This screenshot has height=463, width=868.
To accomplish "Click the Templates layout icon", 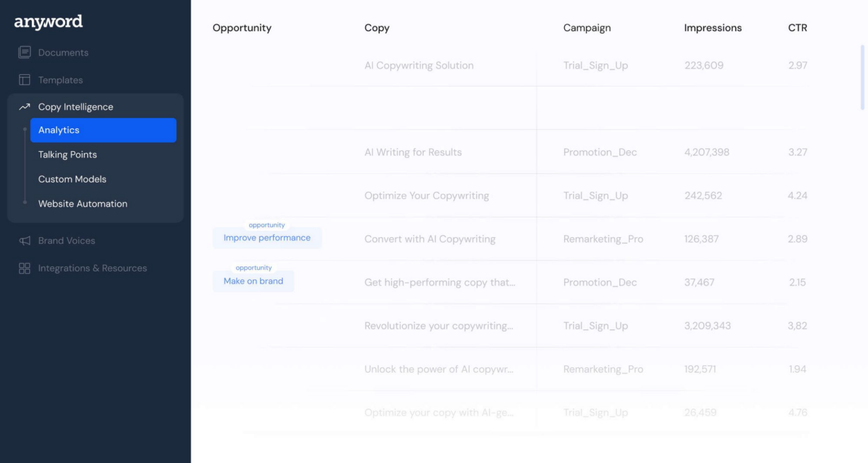I will 24,80.
